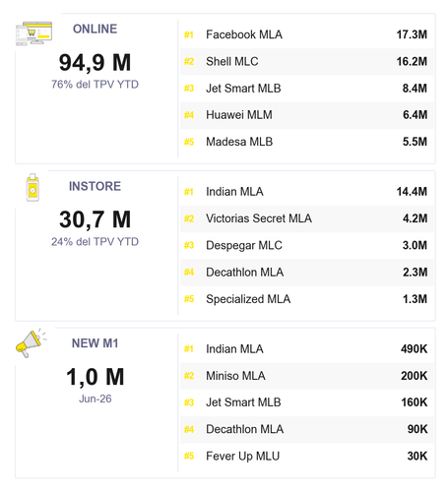Click the #4 rank badge next to Huawei MLM

coord(189,115)
